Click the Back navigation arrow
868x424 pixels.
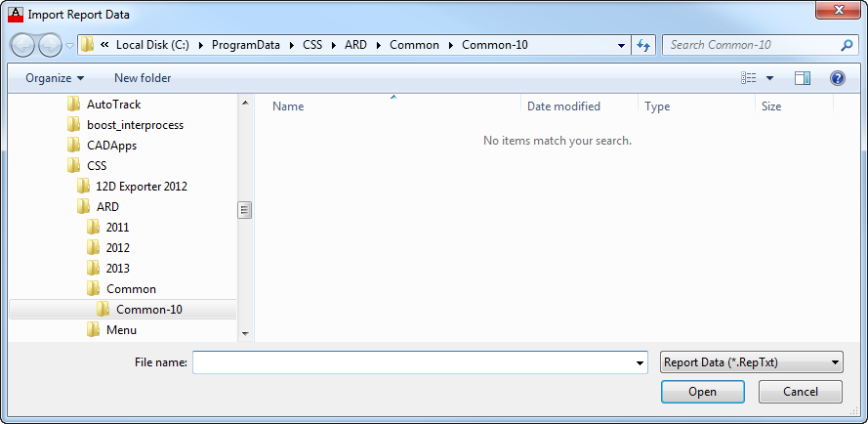tap(22, 46)
